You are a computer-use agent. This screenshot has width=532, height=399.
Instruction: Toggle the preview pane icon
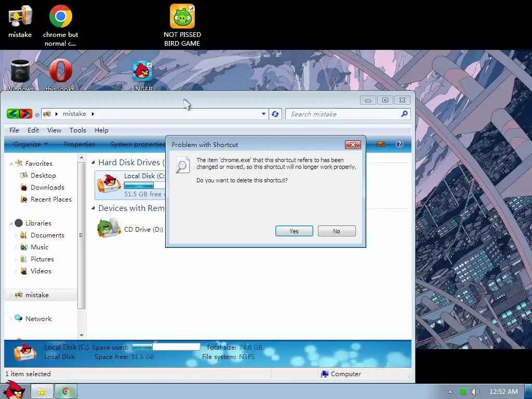pos(381,144)
